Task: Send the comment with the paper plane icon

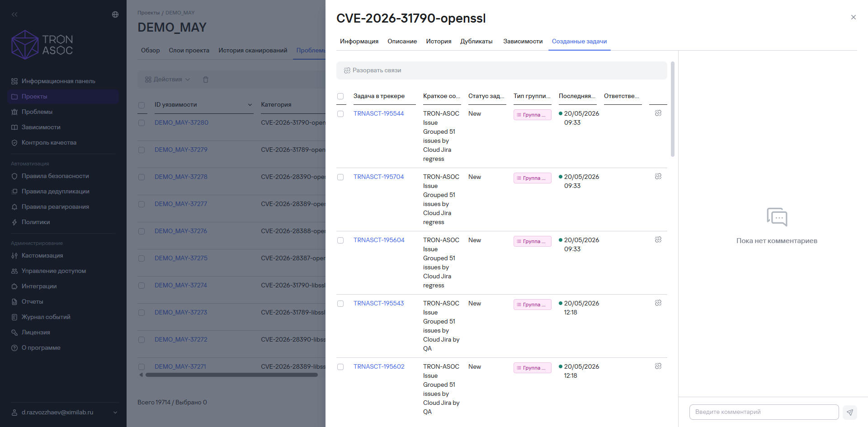Action: [x=850, y=412]
